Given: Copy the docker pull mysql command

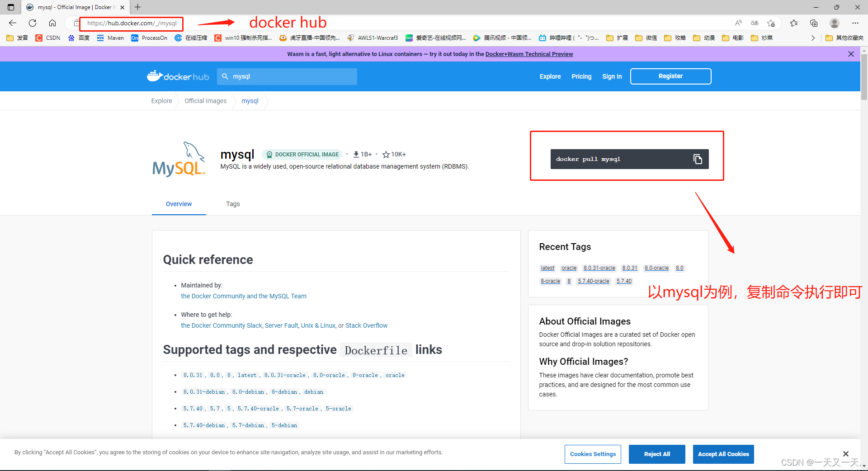Looking at the screenshot, I should point(698,159).
